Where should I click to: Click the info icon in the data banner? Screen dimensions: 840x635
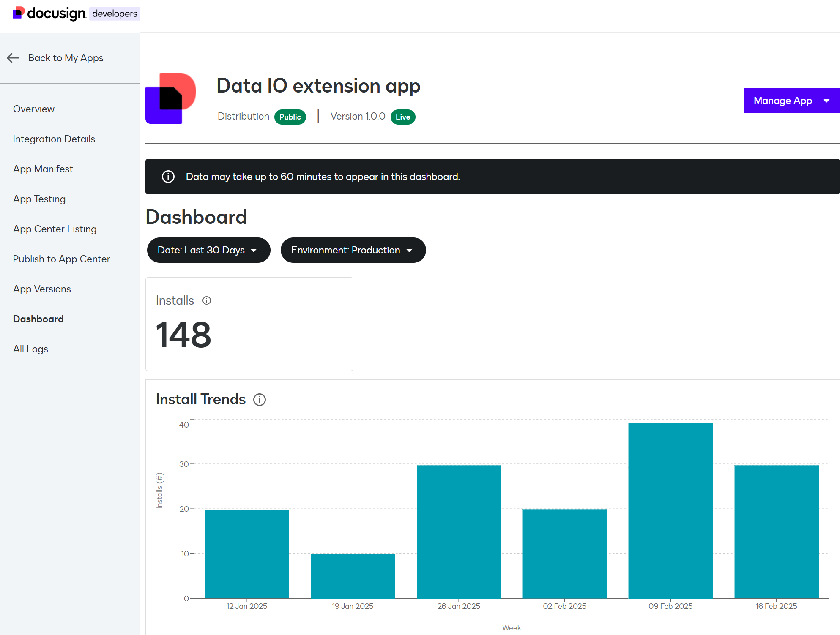(168, 177)
